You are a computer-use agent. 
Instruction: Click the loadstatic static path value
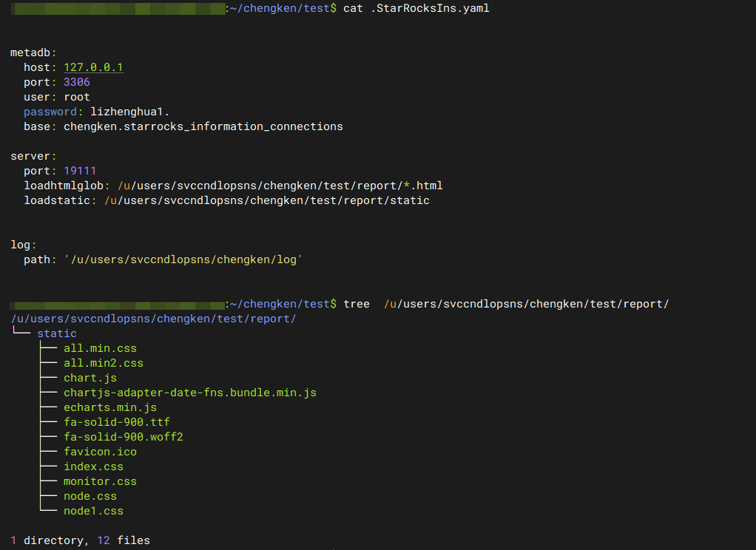[266, 200]
